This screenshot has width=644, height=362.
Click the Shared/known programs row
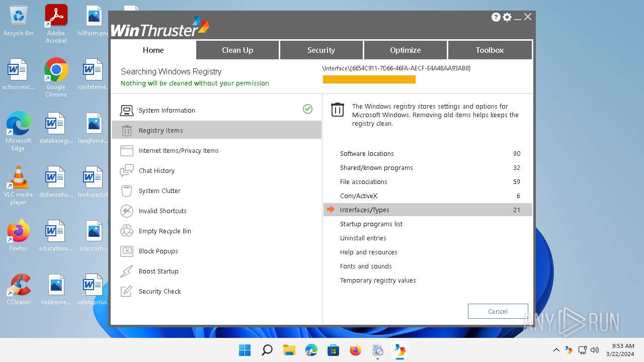(428, 168)
